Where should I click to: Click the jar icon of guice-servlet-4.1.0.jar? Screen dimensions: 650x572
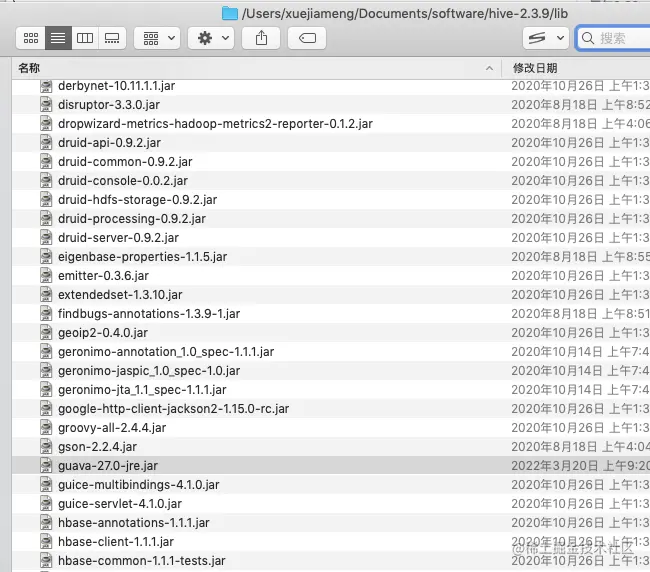pos(46,504)
